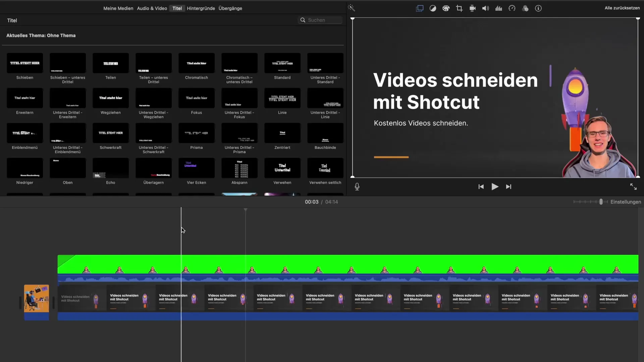644x362 pixels.
Task: Click in the Suchen search field
Action: pyautogui.click(x=320, y=20)
